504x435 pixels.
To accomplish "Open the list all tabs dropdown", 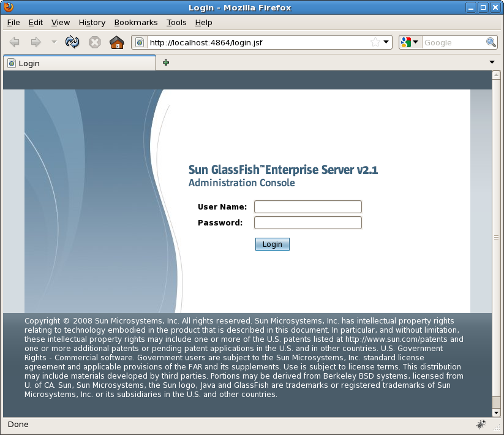I will [492, 62].
